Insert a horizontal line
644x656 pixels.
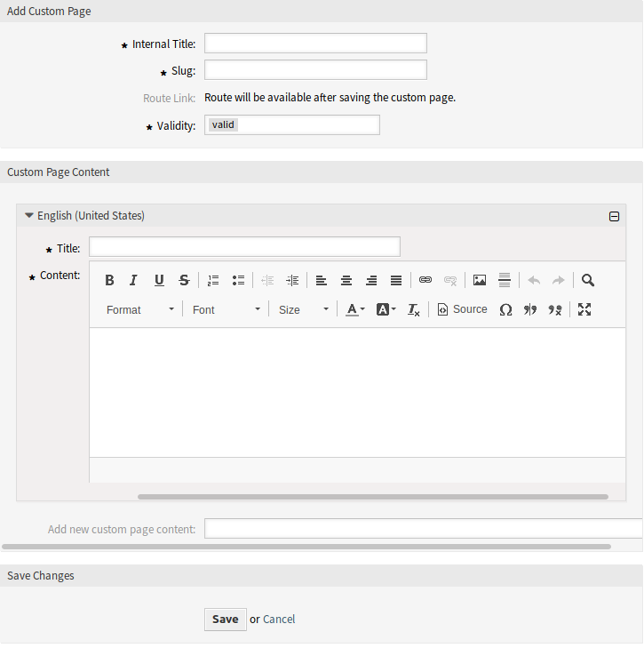click(x=505, y=280)
